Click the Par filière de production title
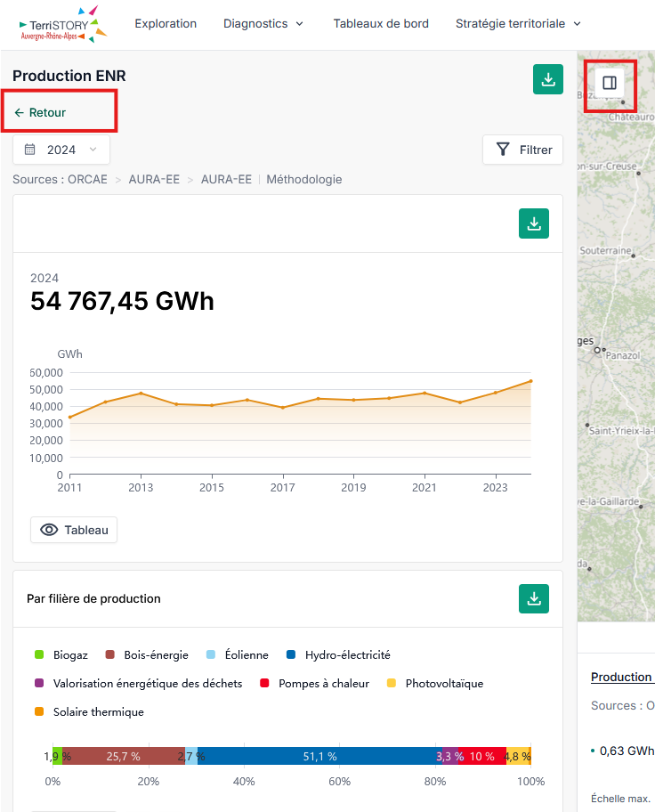The image size is (655, 812). 93,598
